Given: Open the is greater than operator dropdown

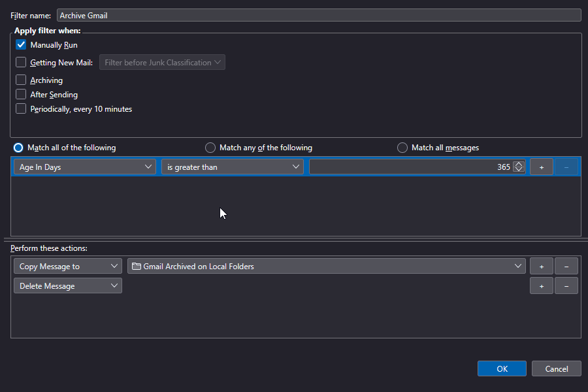Looking at the screenshot, I should click(x=232, y=167).
